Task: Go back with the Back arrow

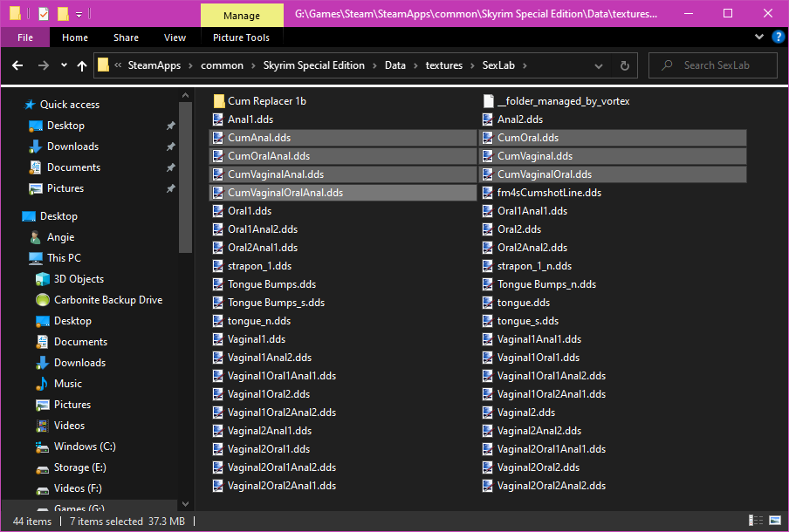Action: [x=17, y=65]
